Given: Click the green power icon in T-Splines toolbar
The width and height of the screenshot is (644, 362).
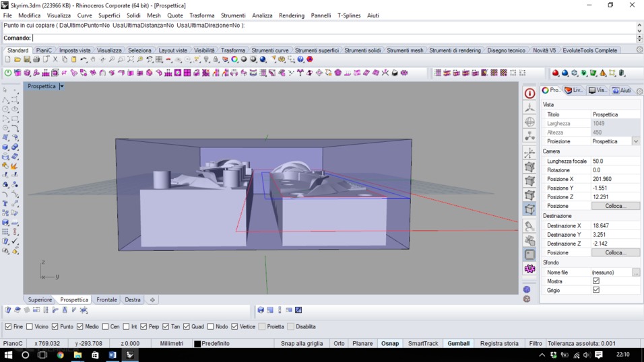Looking at the screenshot, I should pyautogui.click(x=8, y=73).
